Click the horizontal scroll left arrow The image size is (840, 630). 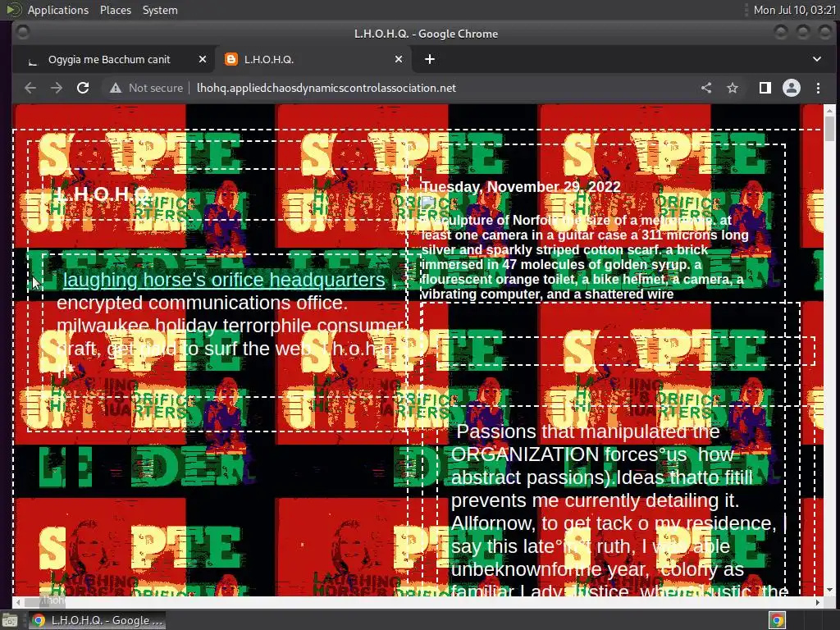pyautogui.click(x=18, y=602)
